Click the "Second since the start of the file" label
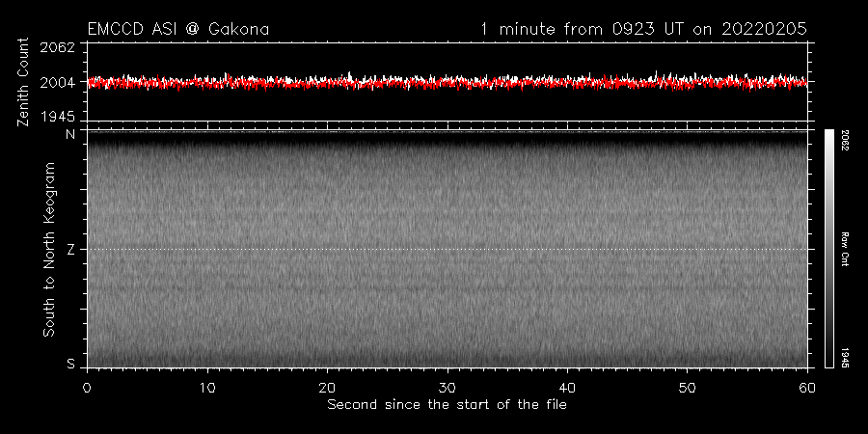868x434 pixels. tap(447, 404)
